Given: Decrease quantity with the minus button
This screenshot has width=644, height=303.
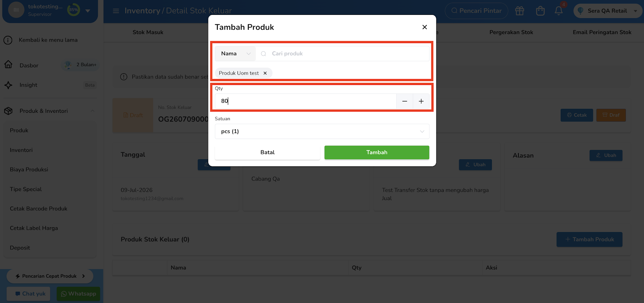Looking at the screenshot, I should click(405, 101).
